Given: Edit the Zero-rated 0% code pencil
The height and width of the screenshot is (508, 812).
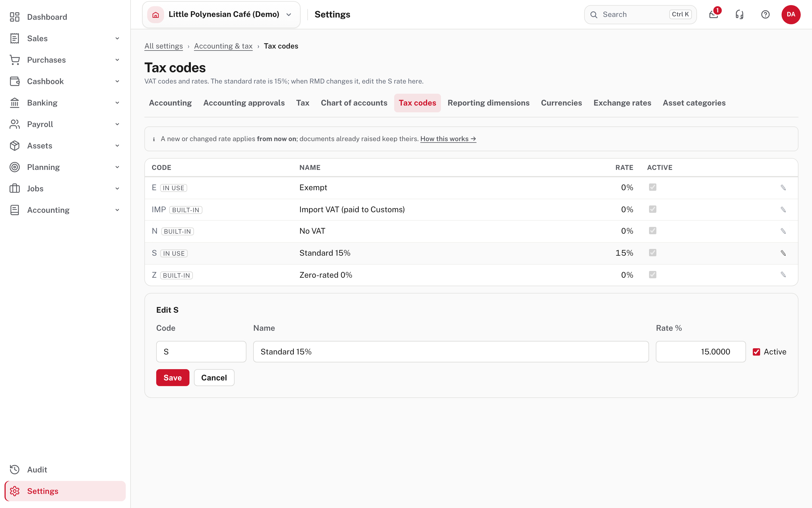Looking at the screenshot, I should (x=783, y=275).
